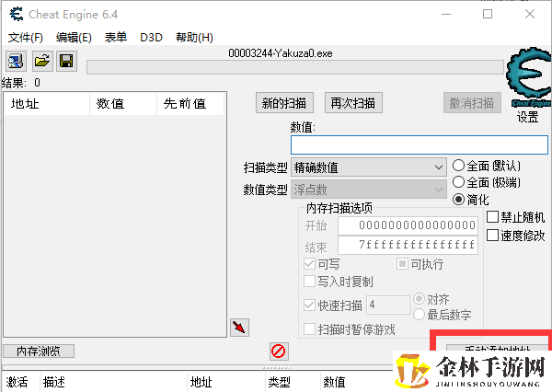Click the open file folder icon

point(42,61)
